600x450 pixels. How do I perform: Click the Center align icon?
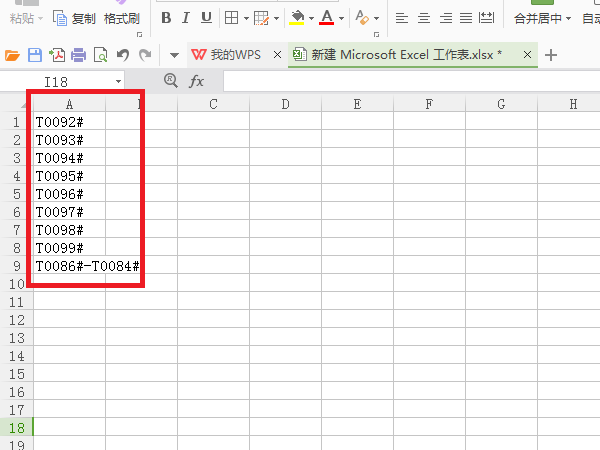[424, 18]
